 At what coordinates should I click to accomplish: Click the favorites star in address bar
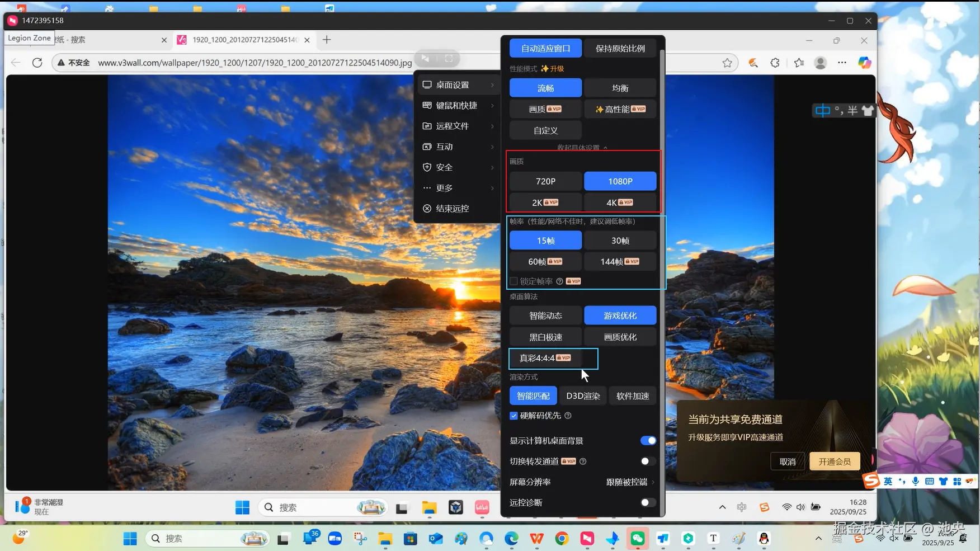(x=727, y=63)
